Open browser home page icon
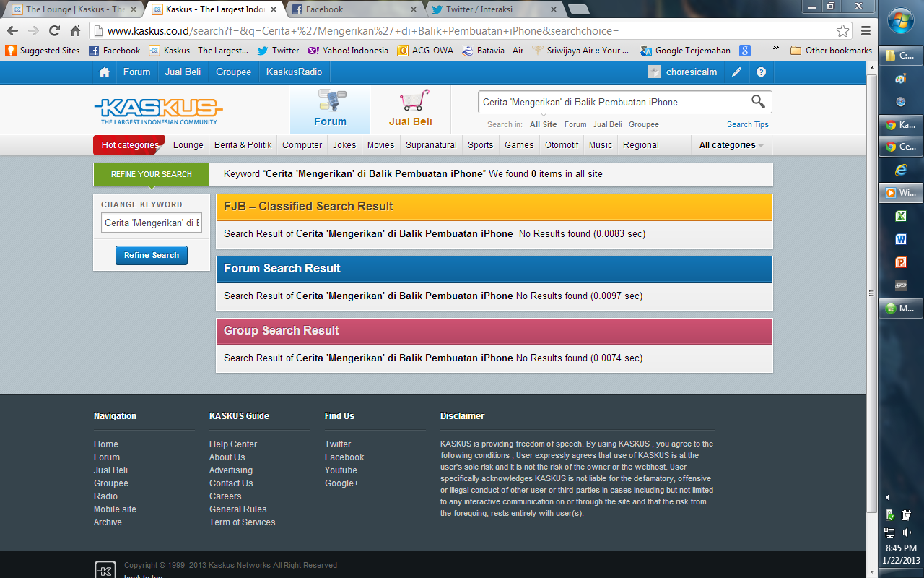The height and width of the screenshot is (578, 924). point(75,31)
